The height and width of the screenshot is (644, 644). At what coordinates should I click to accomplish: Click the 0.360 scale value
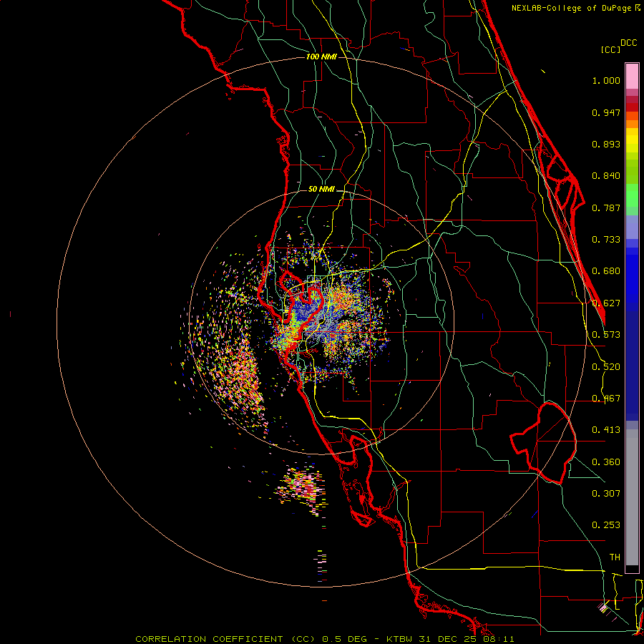[606, 462]
